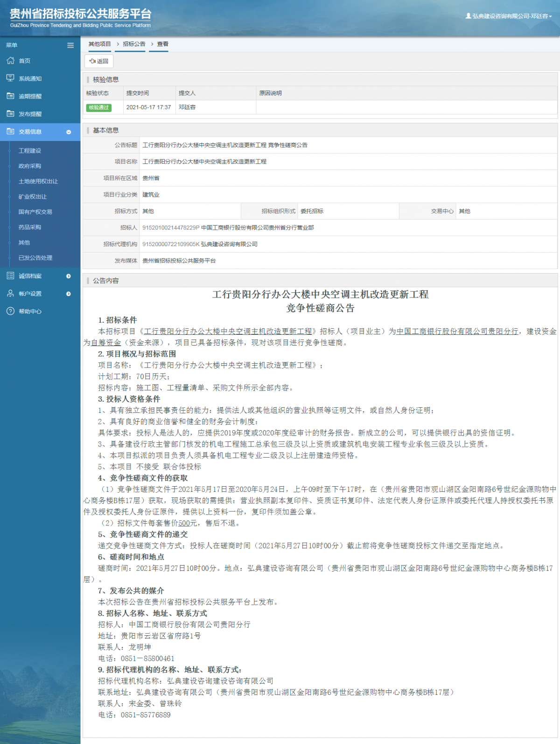
Task: Click submission time 2021-05-17 17:37
Action: (148, 107)
